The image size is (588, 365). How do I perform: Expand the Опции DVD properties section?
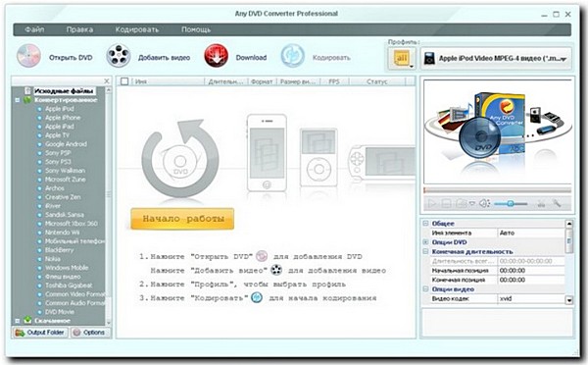pyautogui.click(x=425, y=242)
